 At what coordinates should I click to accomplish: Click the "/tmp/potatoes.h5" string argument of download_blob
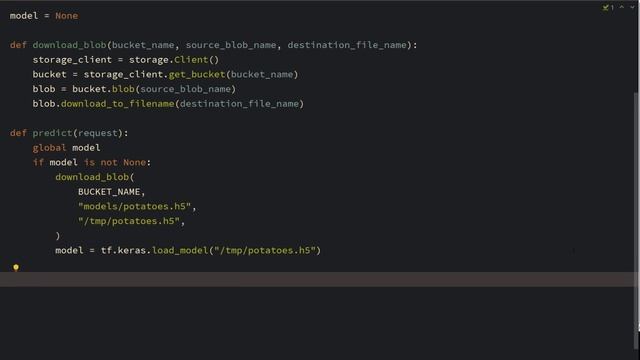click(x=129, y=221)
